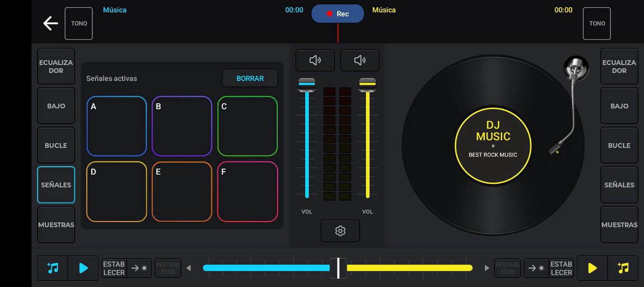Screen dimensions: 644x287
Task: Switch to the BAJO tab on the left
Action: [56, 105]
